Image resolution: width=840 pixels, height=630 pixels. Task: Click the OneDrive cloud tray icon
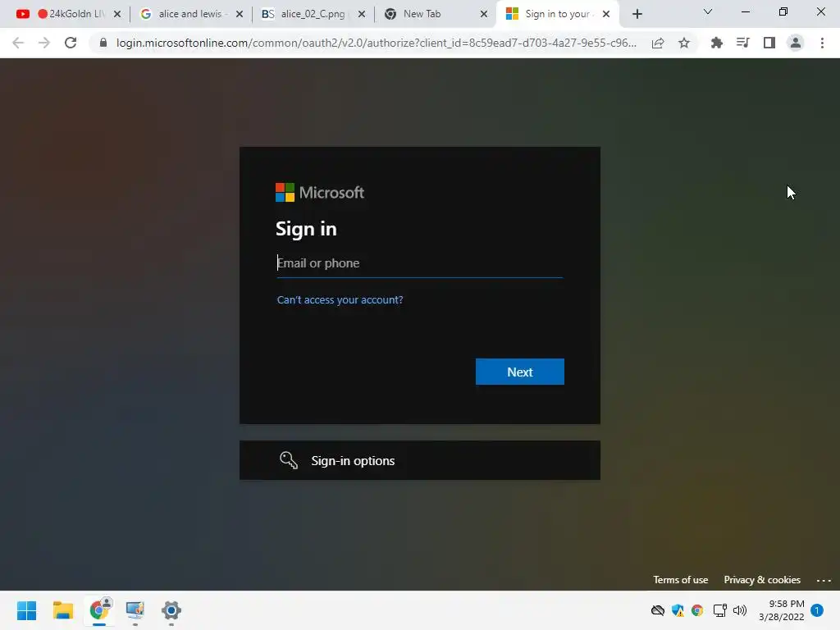(657, 610)
